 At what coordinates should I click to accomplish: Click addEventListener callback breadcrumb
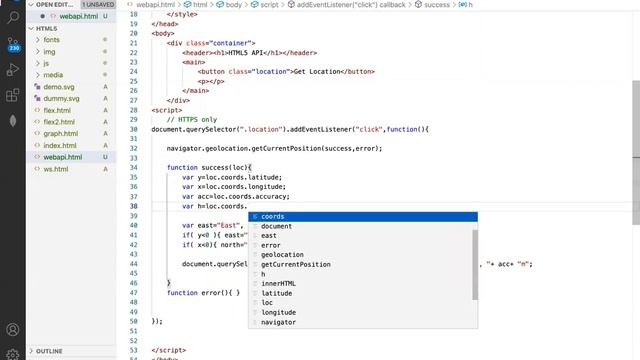click(351, 4)
